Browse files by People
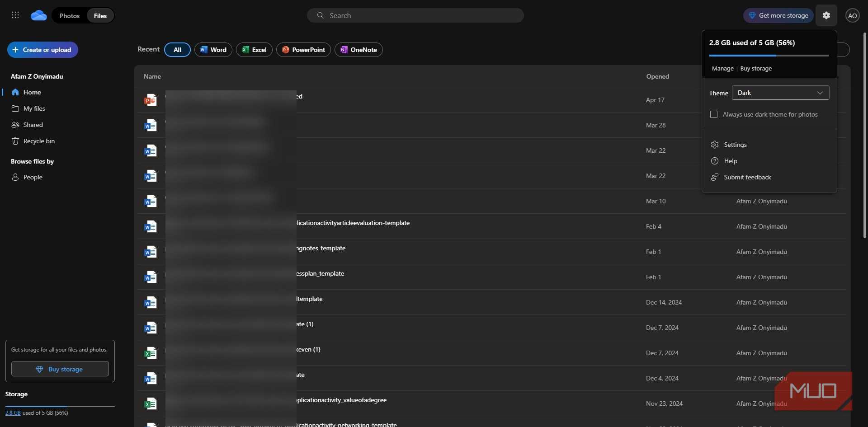 [x=33, y=177]
